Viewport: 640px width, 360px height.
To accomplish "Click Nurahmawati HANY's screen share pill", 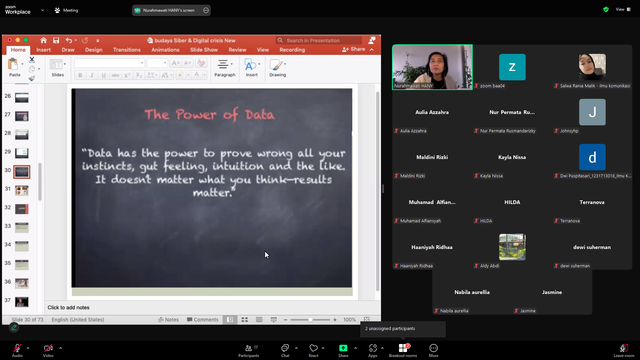I will coord(171,10).
